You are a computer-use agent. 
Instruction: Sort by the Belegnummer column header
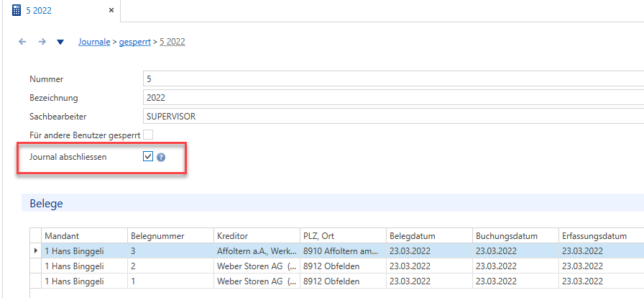click(x=170, y=236)
